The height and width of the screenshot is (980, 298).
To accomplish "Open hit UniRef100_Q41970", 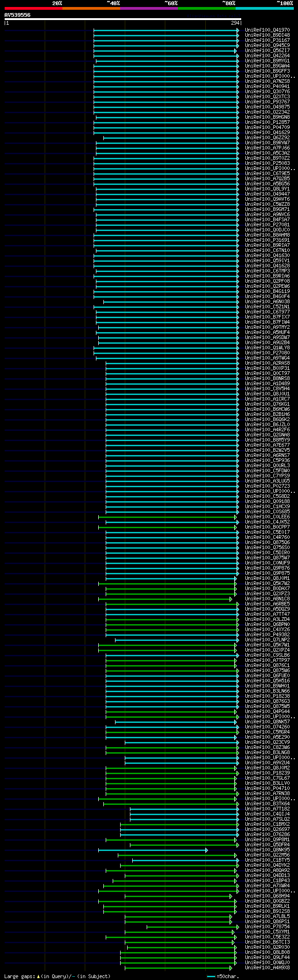I will pyautogui.click(x=267, y=30).
